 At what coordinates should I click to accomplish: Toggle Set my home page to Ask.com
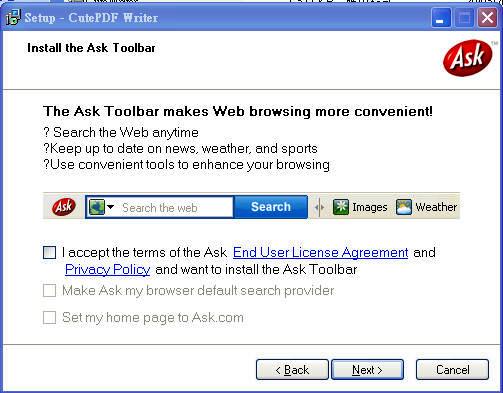click(x=49, y=317)
